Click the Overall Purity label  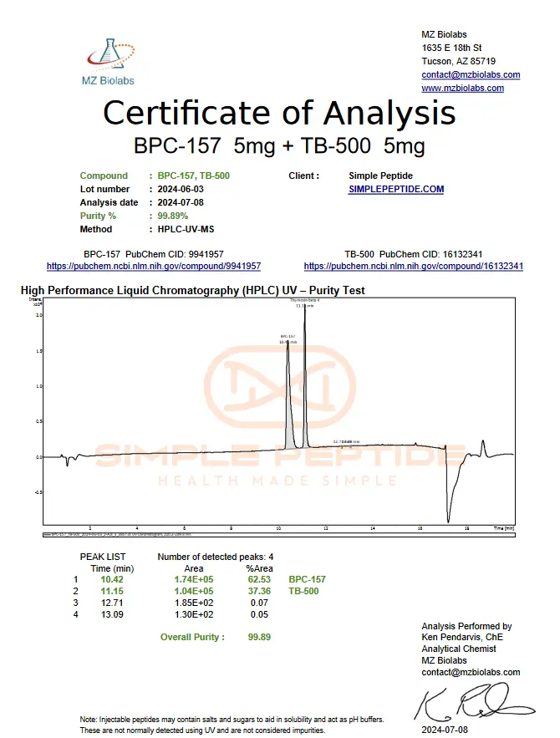pos(192,637)
